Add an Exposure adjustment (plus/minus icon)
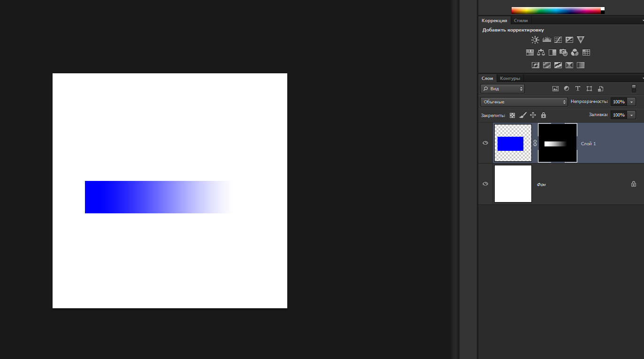Screen dimensions: 644x359 click(569, 40)
